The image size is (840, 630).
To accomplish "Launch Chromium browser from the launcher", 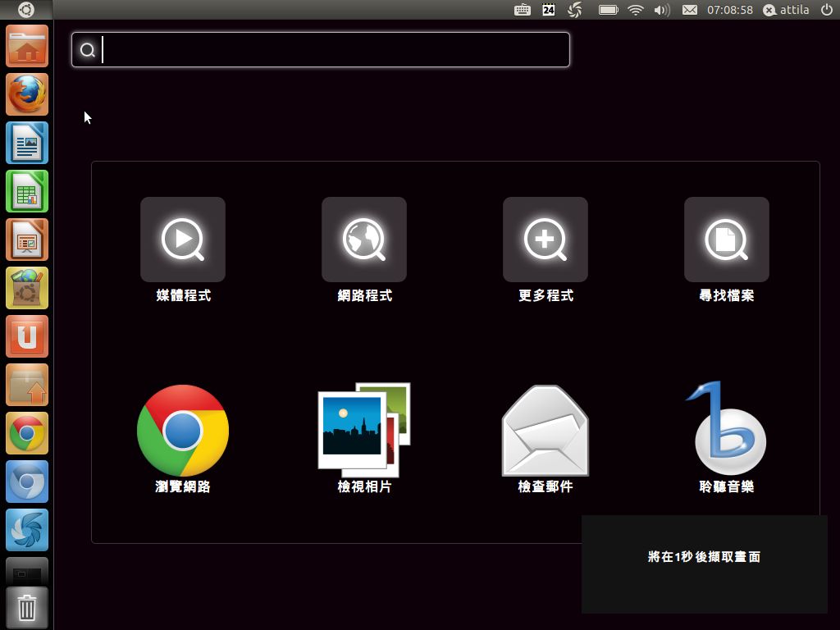I will click(27, 482).
